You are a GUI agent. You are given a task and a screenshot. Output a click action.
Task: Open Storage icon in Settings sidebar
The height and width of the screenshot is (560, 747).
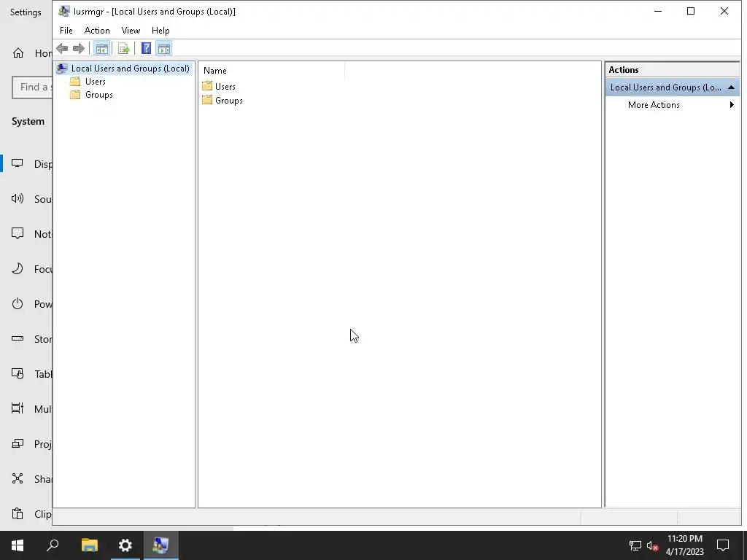[x=18, y=338]
